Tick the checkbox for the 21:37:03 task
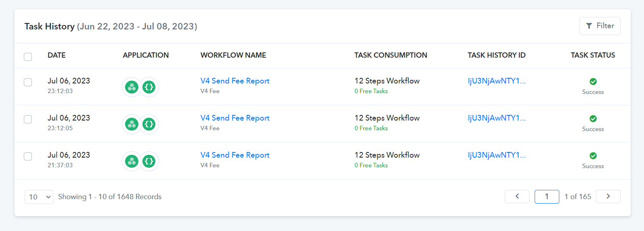The width and height of the screenshot is (644, 231). (28, 156)
